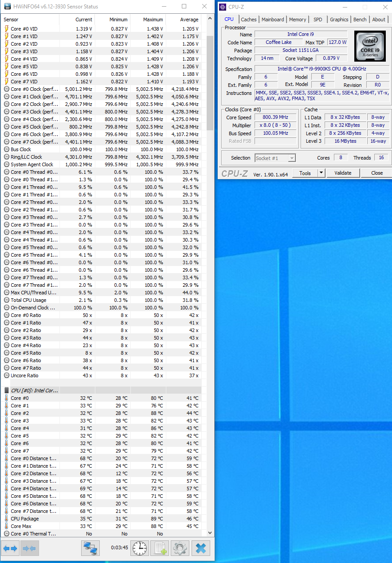This screenshot has height=563, width=392.
Task: Select the Total CPU Usage row label
Action: pos(28,300)
